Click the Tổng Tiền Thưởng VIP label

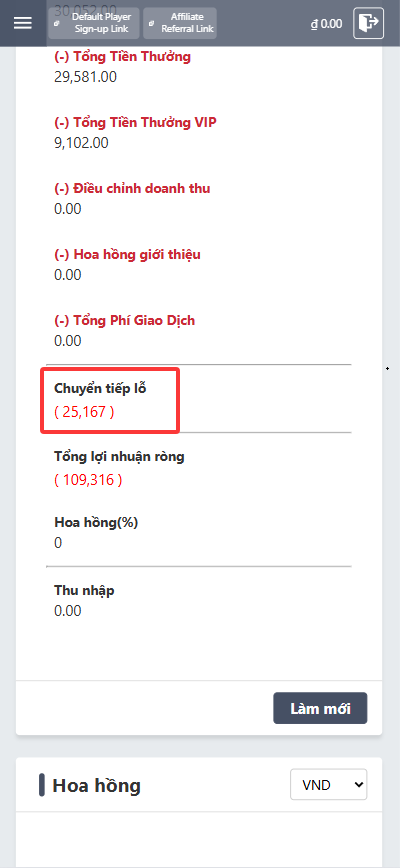coord(135,122)
